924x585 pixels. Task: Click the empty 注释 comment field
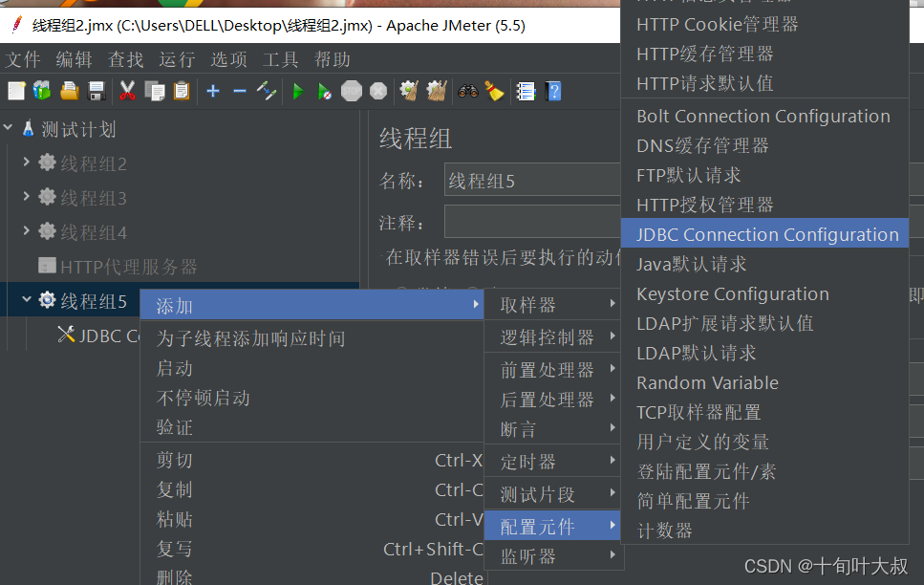[x=532, y=221]
